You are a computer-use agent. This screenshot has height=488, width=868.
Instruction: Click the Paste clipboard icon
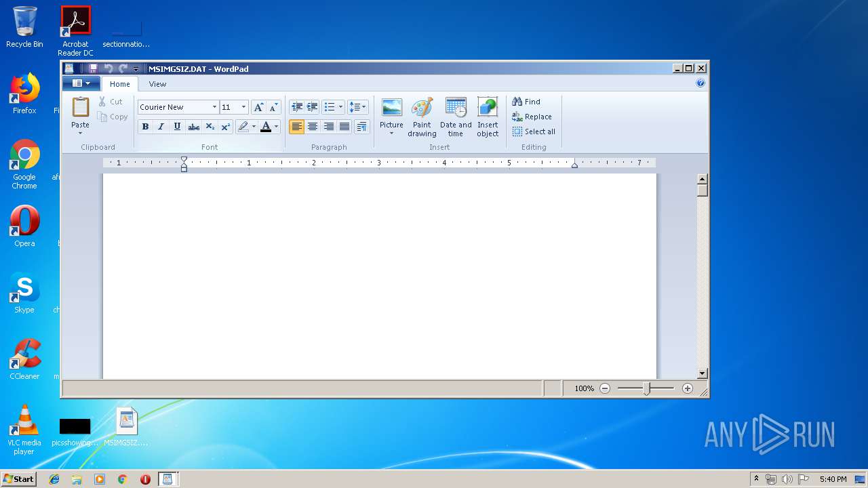tap(80, 107)
